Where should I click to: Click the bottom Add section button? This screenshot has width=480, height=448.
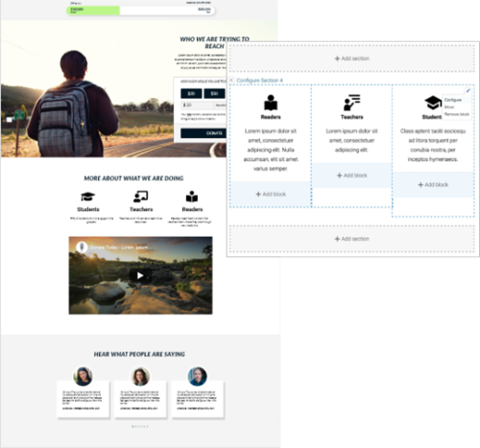tap(352, 239)
